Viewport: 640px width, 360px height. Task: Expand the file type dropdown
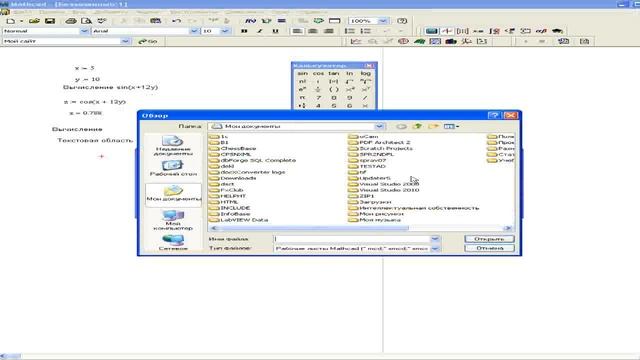click(435, 248)
